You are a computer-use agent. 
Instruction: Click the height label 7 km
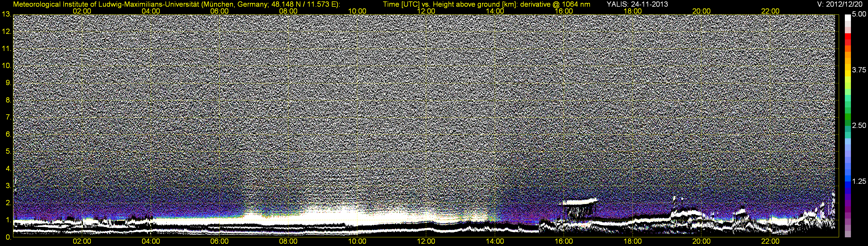(x=8, y=117)
